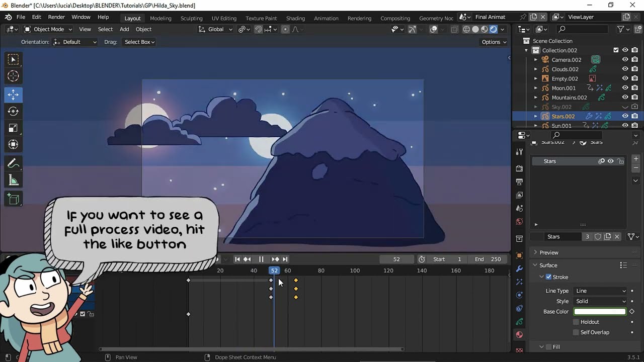Switch to the Compositing workspace tab
Image resolution: width=644 pixels, height=362 pixels.
[395, 18]
